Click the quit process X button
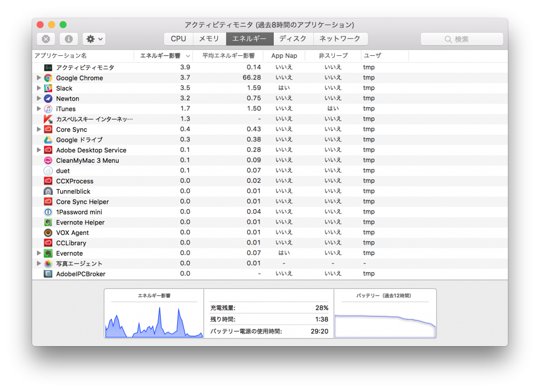This screenshot has height=392, width=540. click(x=46, y=39)
